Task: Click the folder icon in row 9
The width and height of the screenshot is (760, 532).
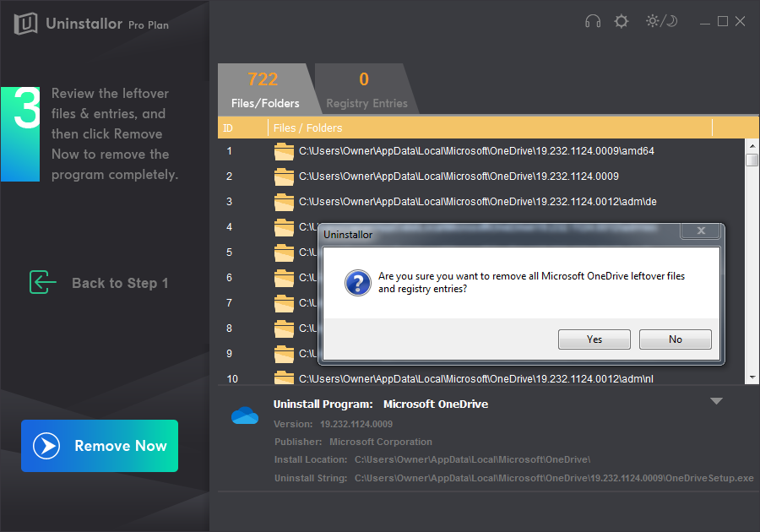Action: pyautogui.click(x=284, y=354)
